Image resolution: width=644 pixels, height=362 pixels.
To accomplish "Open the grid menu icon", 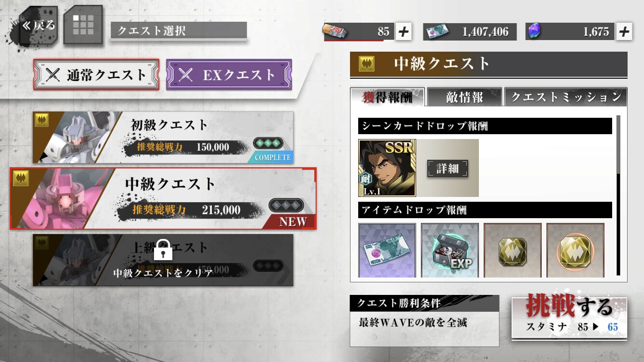I will coord(83,25).
